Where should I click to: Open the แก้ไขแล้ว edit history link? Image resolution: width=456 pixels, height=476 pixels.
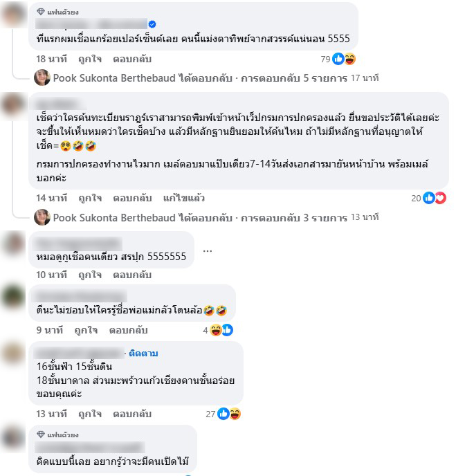point(184,198)
